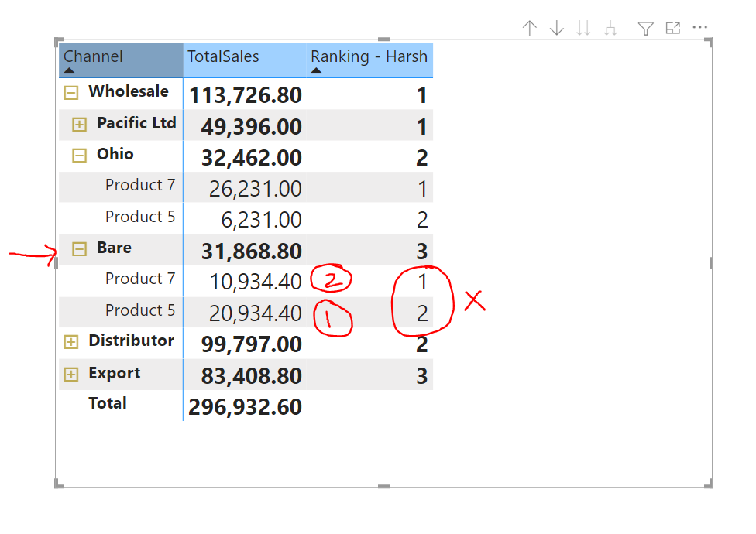
Task: Select the Wholesale row label
Action: pyautogui.click(x=129, y=91)
